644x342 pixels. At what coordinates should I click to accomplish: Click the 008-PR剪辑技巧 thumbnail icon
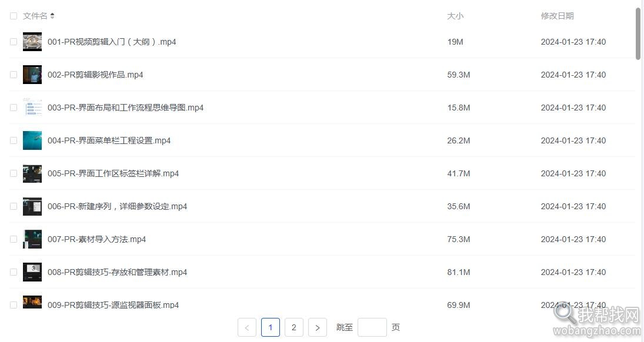(x=32, y=272)
